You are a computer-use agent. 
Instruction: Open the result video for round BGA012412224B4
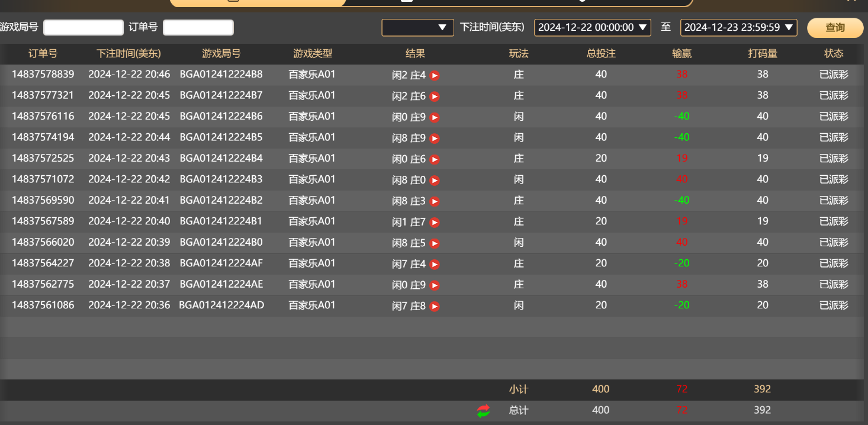point(436,159)
